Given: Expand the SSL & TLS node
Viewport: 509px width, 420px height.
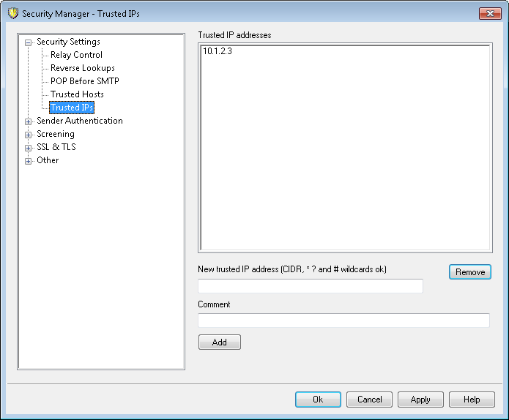Looking at the screenshot, I should tap(29, 148).
